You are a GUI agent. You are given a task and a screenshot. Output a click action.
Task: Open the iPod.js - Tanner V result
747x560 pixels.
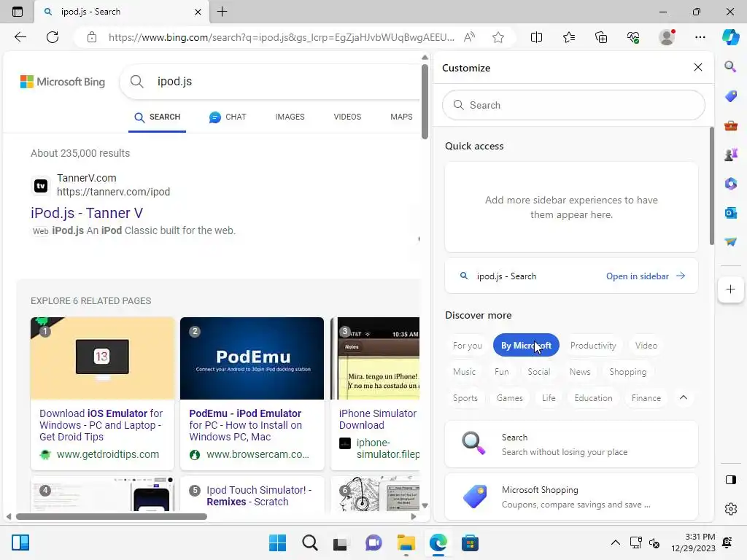pyautogui.click(x=87, y=213)
